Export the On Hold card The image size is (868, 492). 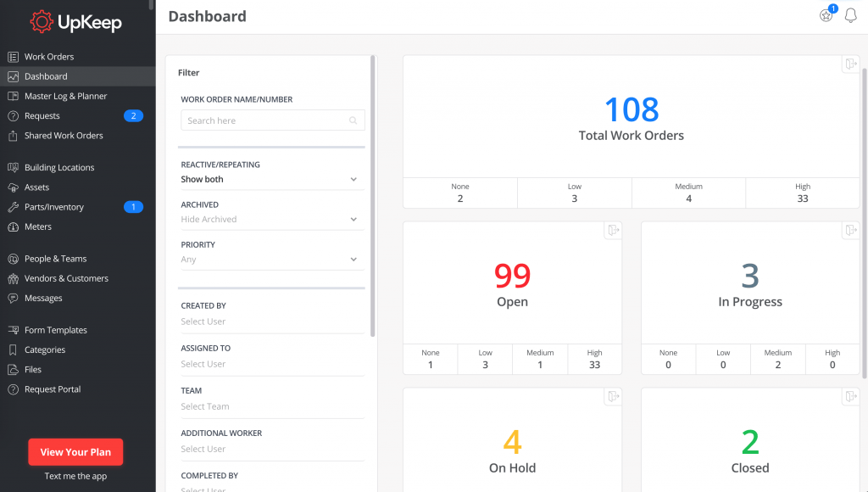coord(613,396)
